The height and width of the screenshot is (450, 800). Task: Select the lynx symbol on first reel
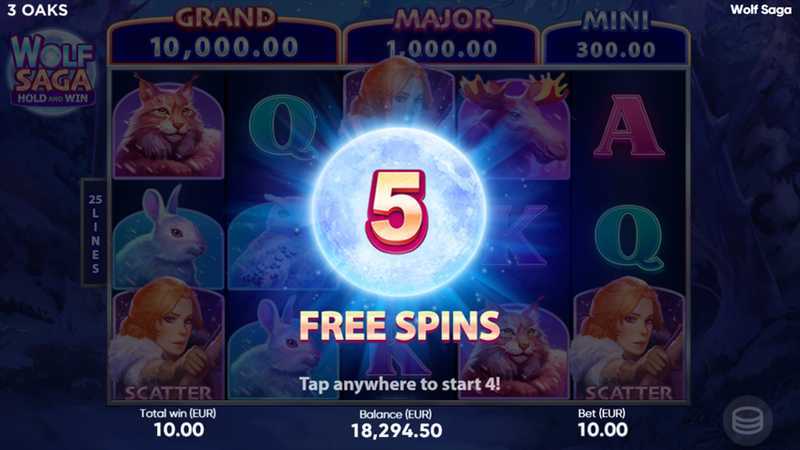[168, 126]
